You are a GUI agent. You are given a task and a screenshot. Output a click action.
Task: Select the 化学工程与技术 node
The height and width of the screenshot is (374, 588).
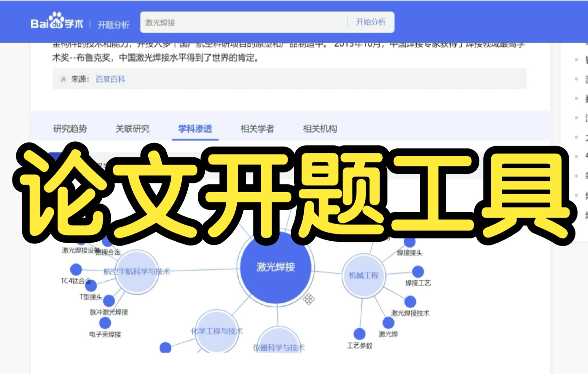pos(217,331)
